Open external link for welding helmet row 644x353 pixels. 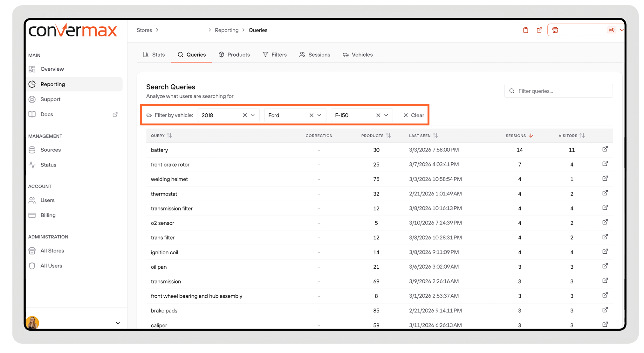tap(605, 179)
